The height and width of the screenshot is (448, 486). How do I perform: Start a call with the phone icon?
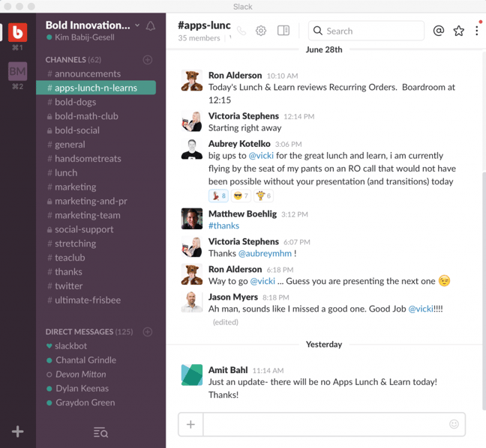[x=241, y=31]
